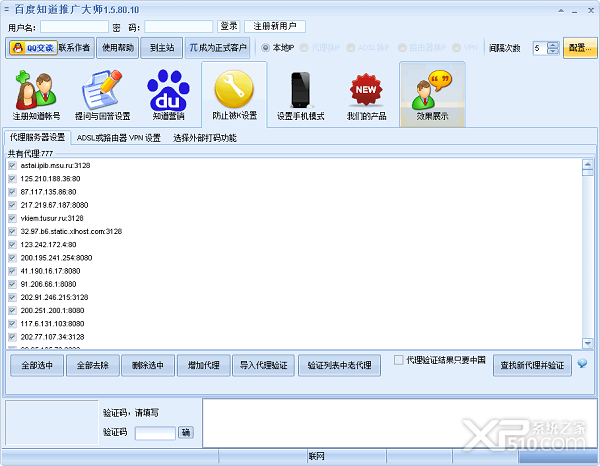Viewport: 600px width, 466px height.
Task: Click 成为正式客户 button
Action: [x=218, y=48]
